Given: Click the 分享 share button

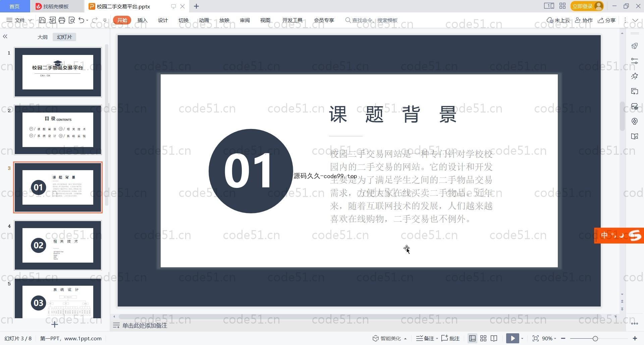Looking at the screenshot, I should pos(607,20).
